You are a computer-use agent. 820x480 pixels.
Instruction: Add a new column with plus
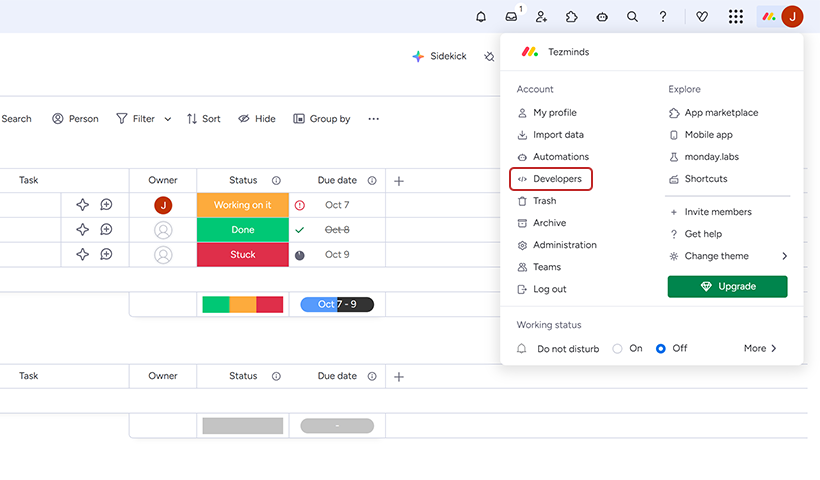tap(399, 181)
